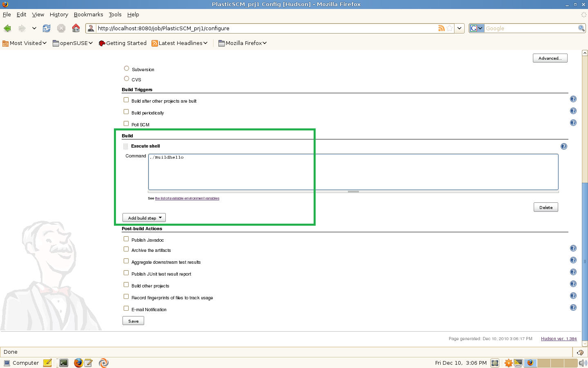Save the job configuration

[x=133, y=321]
